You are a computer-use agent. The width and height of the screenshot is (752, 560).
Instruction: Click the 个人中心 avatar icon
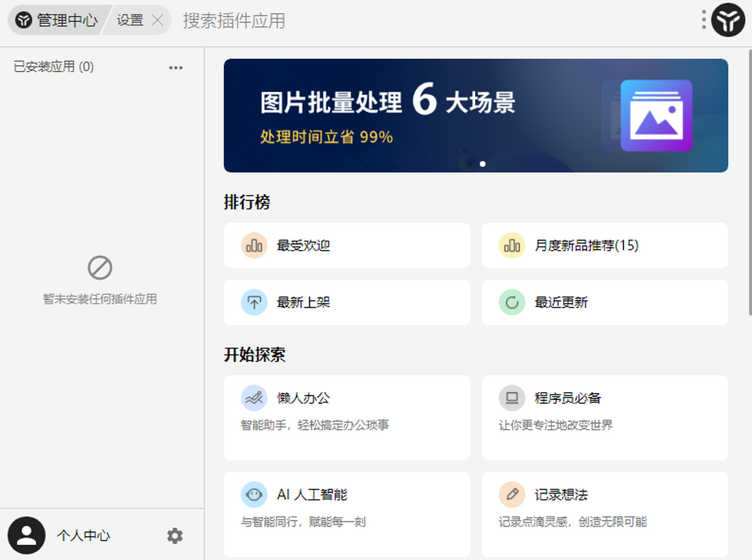[26, 536]
